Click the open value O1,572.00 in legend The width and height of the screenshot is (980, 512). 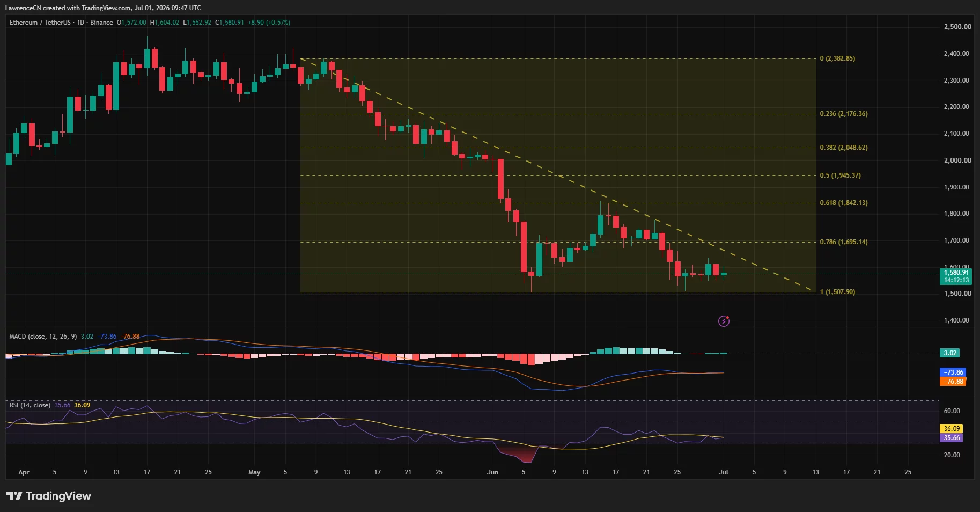point(131,23)
